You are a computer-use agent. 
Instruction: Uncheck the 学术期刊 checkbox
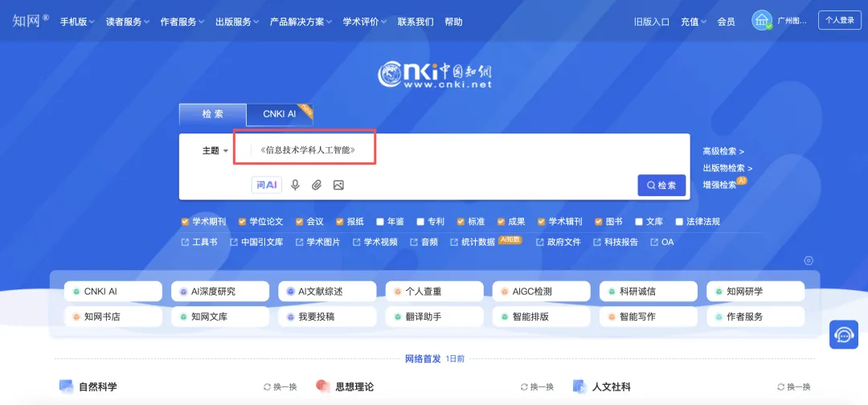186,222
